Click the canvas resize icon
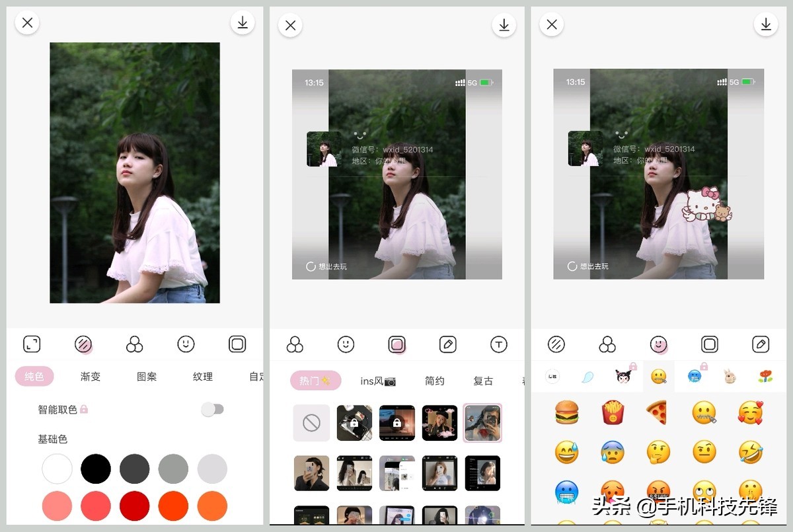 pos(32,344)
